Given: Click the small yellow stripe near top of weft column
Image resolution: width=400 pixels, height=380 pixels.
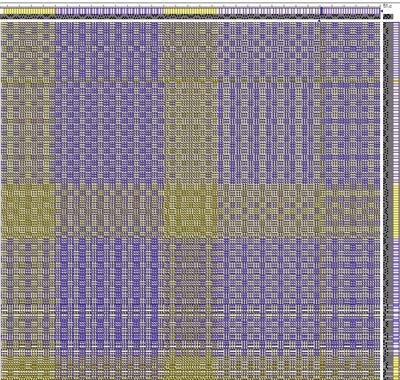Looking at the screenshot, I should (396, 81).
